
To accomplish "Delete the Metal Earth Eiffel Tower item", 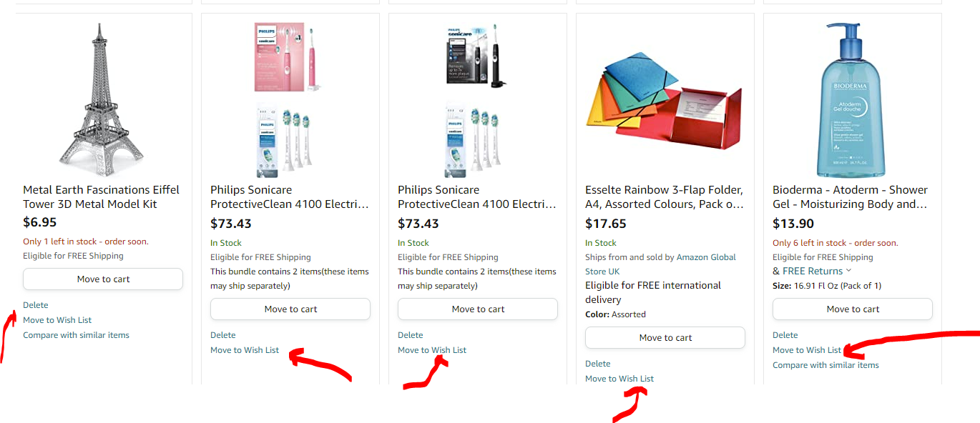I will tap(36, 305).
